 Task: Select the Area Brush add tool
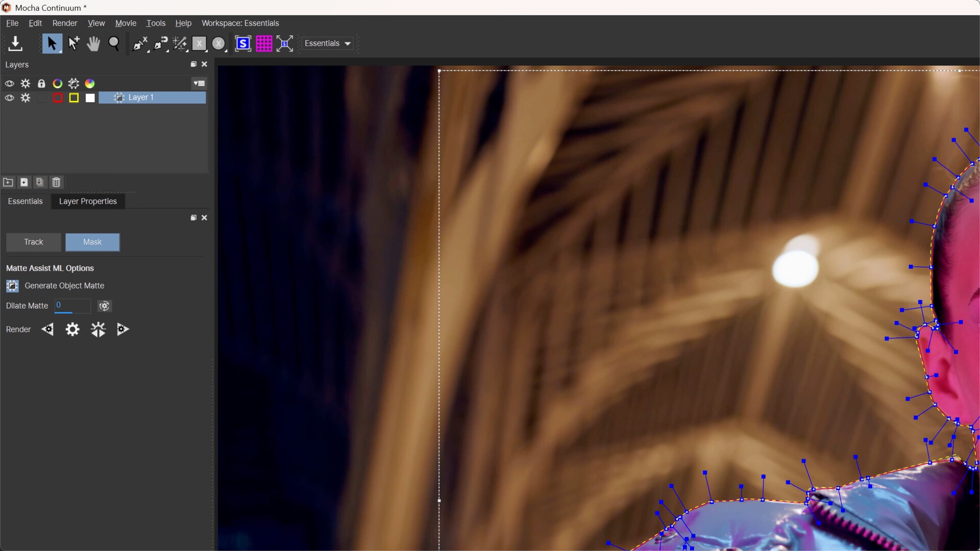(x=180, y=44)
